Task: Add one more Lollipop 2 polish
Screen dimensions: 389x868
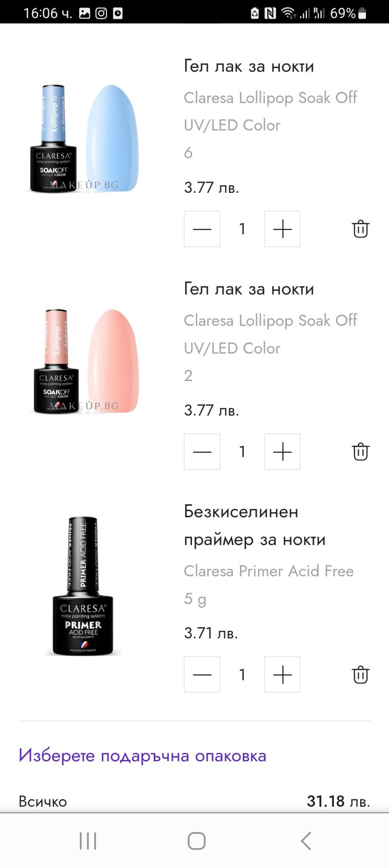Action: coord(282,452)
